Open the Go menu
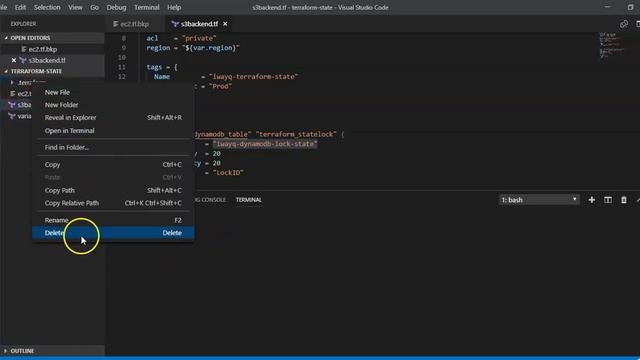Viewport: 640px width, 360px height. tap(94, 7)
